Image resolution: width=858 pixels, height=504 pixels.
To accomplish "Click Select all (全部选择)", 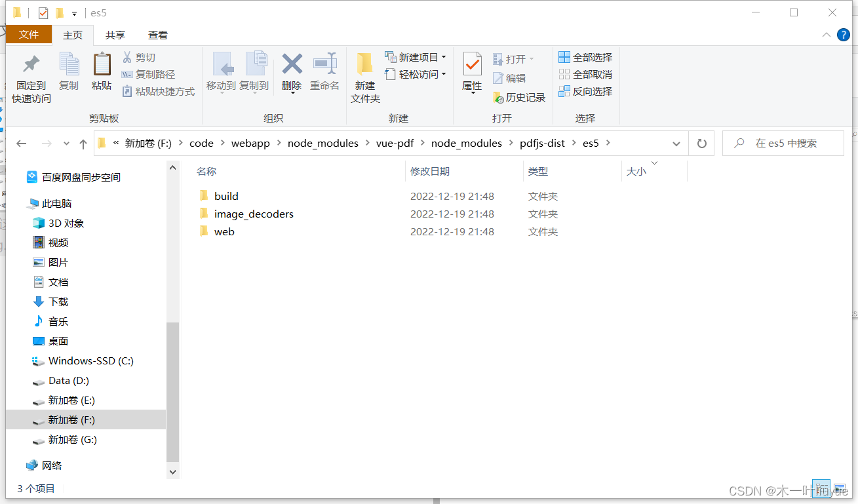I will [585, 57].
